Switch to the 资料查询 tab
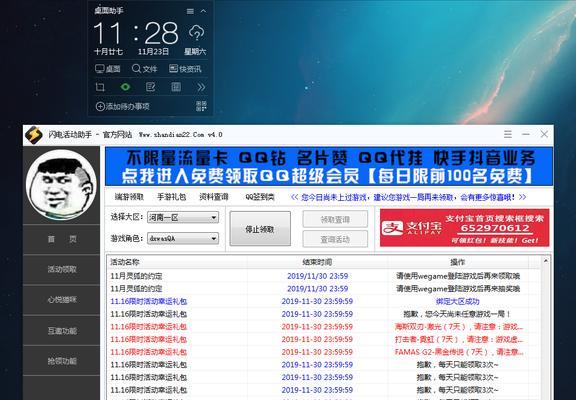 (214, 197)
